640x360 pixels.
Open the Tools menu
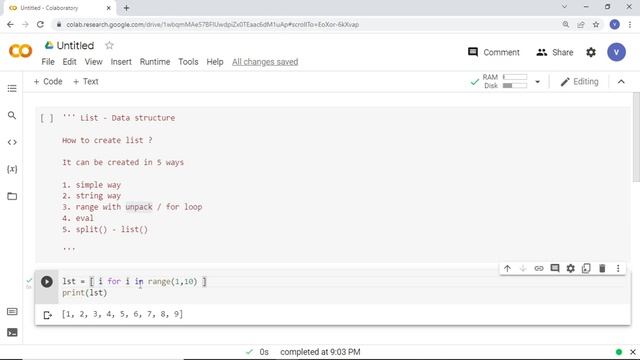click(x=188, y=62)
